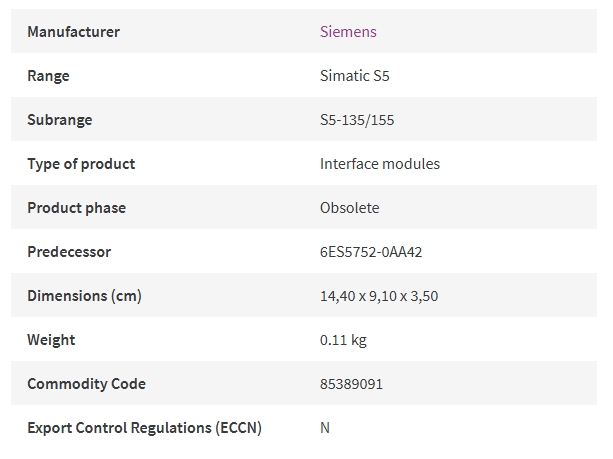Open the Siemens manufacturer link
The width and height of the screenshot is (613, 459).
point(348,32)
